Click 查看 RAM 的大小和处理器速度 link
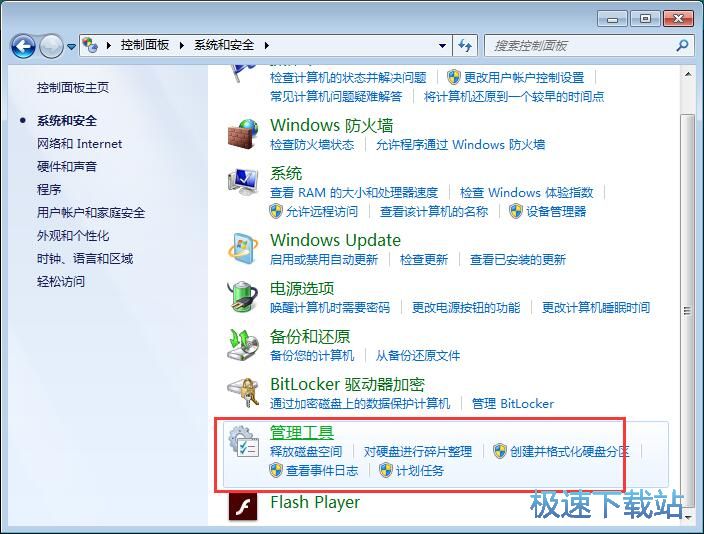 coord(354,193)
